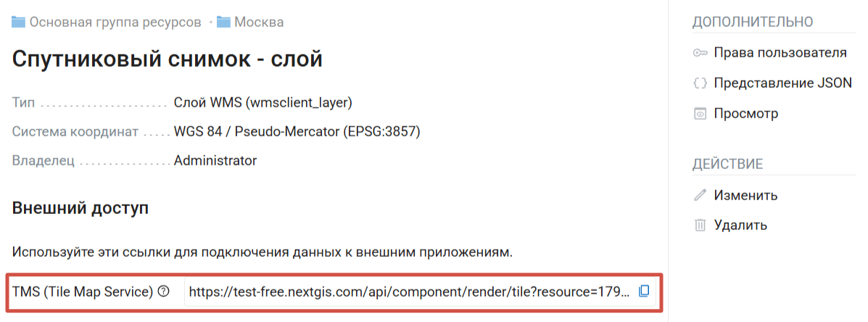Screen dimensions: 868x322
Task: Click the key icon for user permissions
Action: point(700,53)
